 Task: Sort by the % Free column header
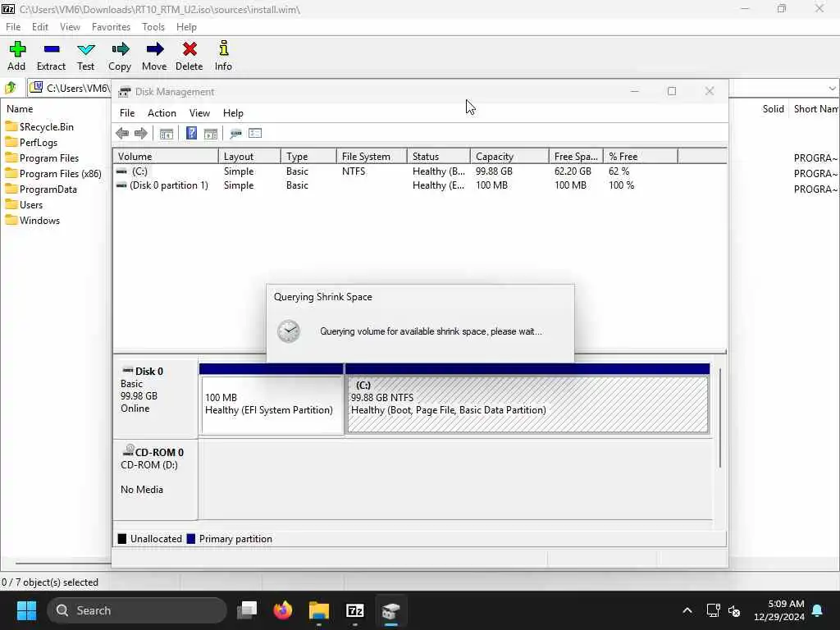click(641, 157)
